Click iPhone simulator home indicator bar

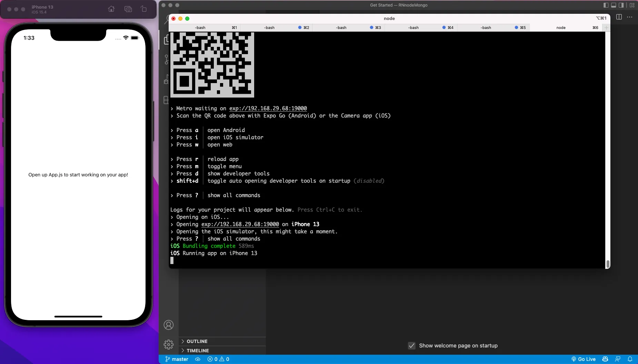(78, 316)
